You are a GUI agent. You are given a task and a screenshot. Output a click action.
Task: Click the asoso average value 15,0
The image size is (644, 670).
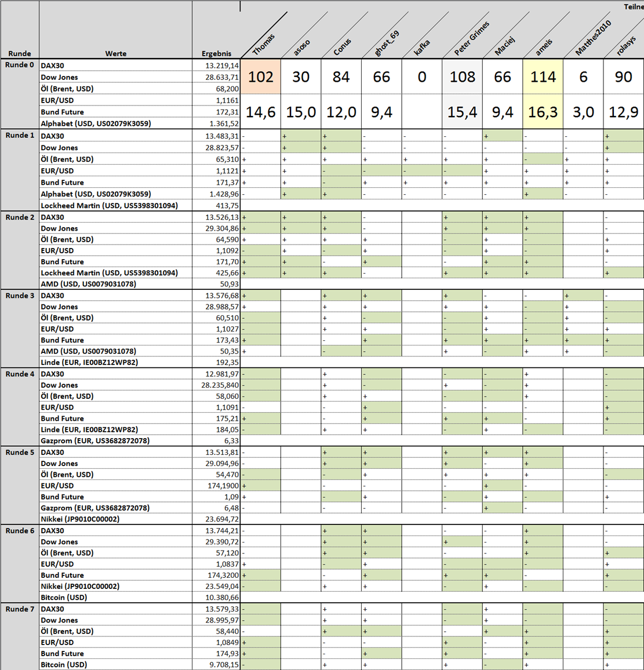[301, 112]
